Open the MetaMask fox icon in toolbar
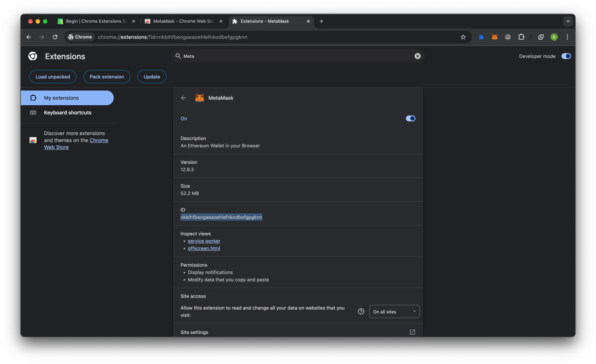This screenshot has height=364, width=596. click(494, 37)
